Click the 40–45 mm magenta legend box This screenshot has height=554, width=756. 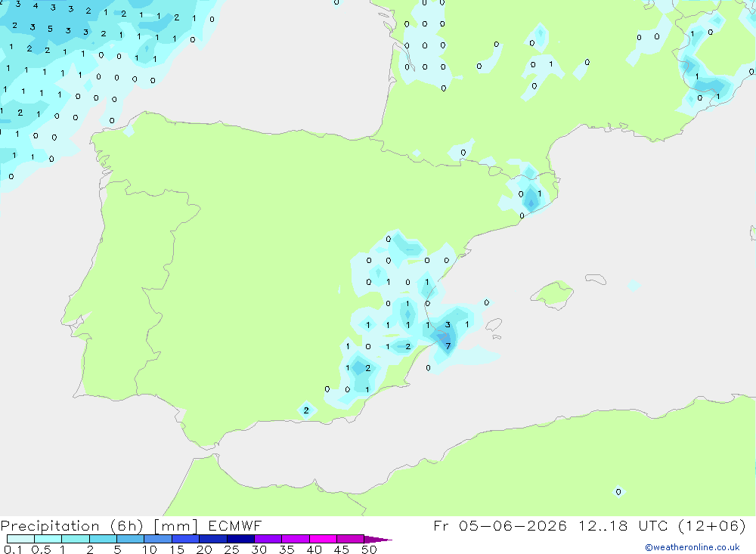point(323,539)
